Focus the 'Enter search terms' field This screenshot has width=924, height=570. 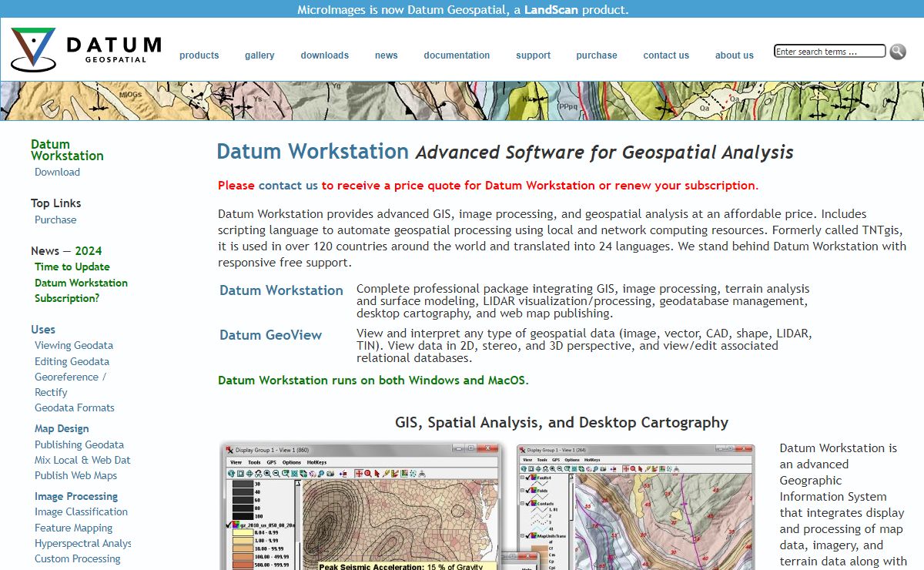(830, 52)
